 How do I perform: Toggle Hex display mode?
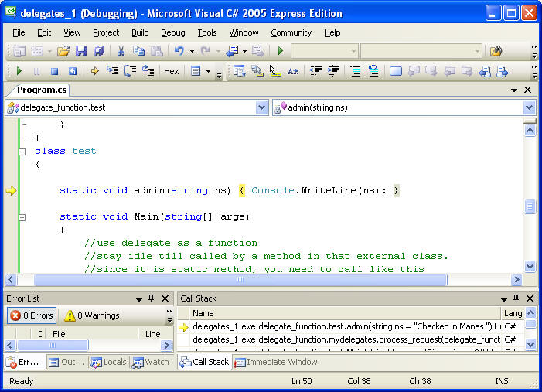pyautogui.click(x=171, y=71)
